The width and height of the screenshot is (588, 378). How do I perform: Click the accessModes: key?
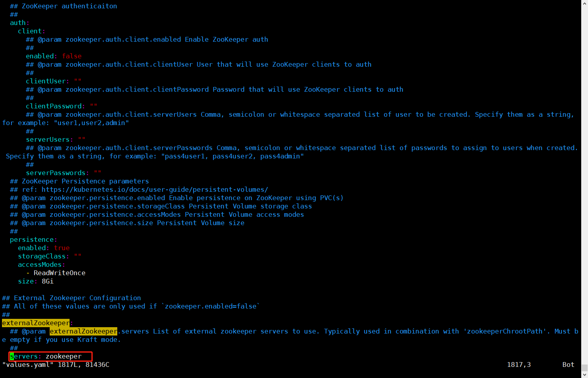41,264
